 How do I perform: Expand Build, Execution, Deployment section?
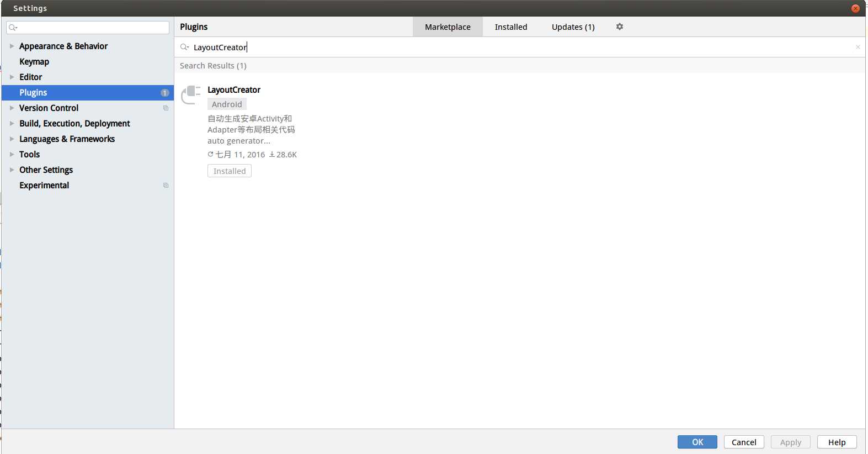pos(12,123)
